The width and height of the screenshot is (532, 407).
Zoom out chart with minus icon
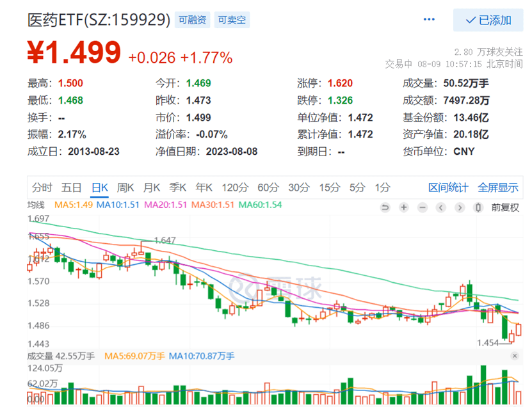click(x=423, y=207)
